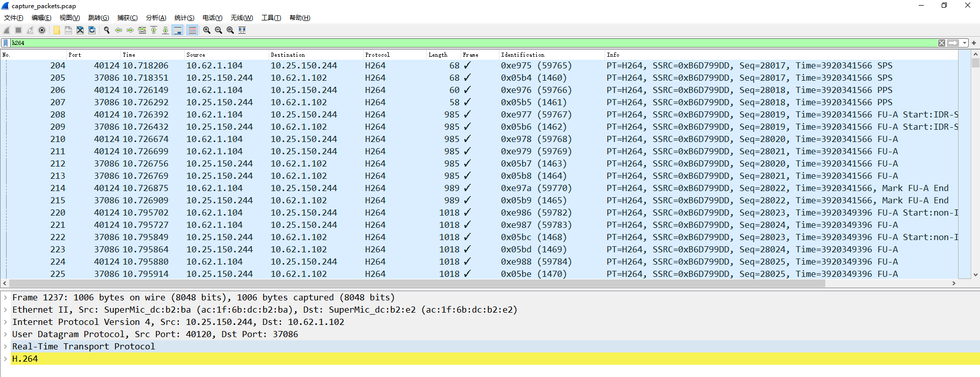Sort by the Source column header
The height and width of the screenshot is (377, 980).
click(227, 55)
